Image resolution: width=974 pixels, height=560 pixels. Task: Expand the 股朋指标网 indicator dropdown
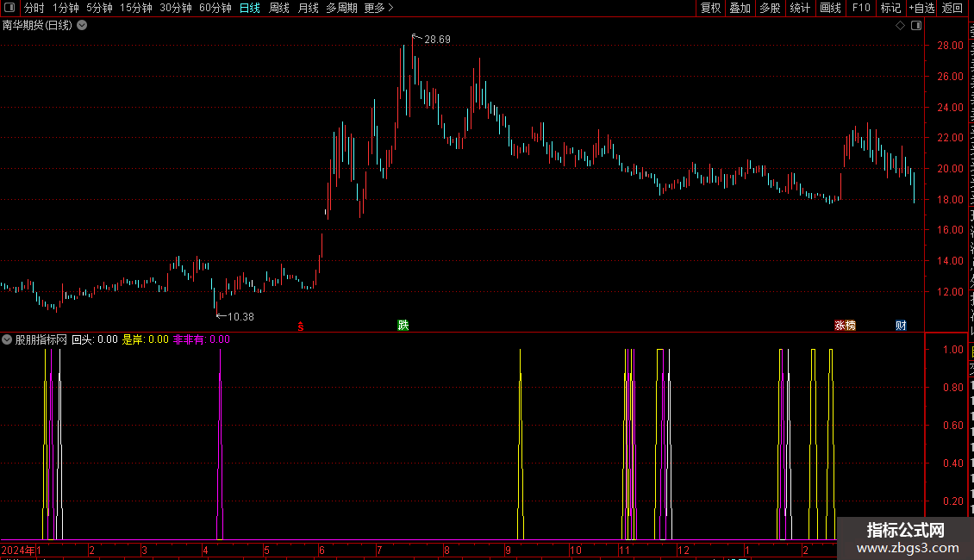point(7,339)
